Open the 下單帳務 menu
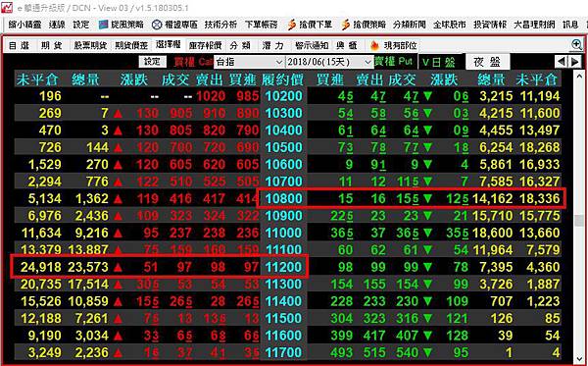Image resolution: width=588 pixels, height=366 pixels. coord(261,26)
